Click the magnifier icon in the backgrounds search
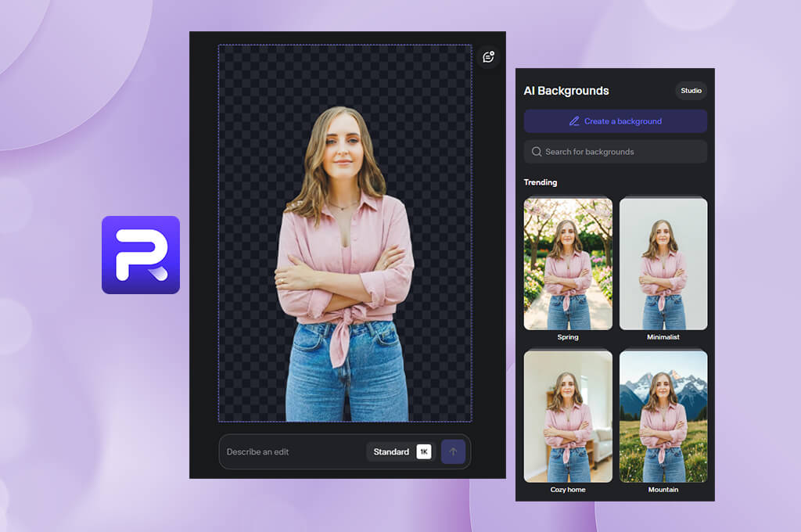The image size is (801, 532). click(x=537, y=152)
